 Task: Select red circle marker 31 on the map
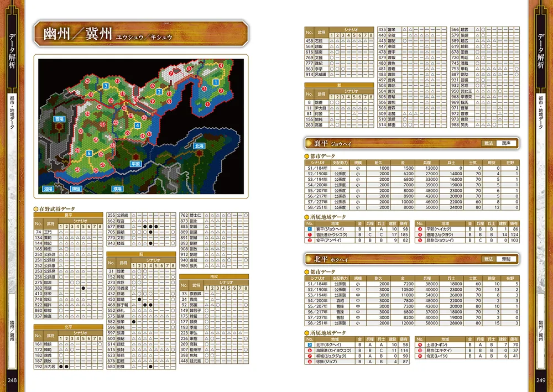103,124
